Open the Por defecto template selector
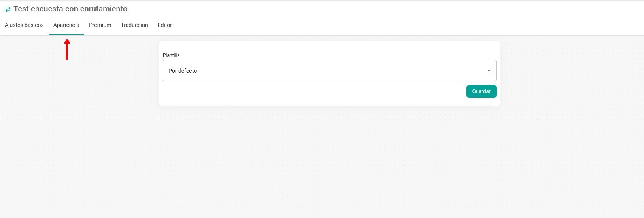The height and width of the screenshot is (218, 644). click(x=329, y=70)
